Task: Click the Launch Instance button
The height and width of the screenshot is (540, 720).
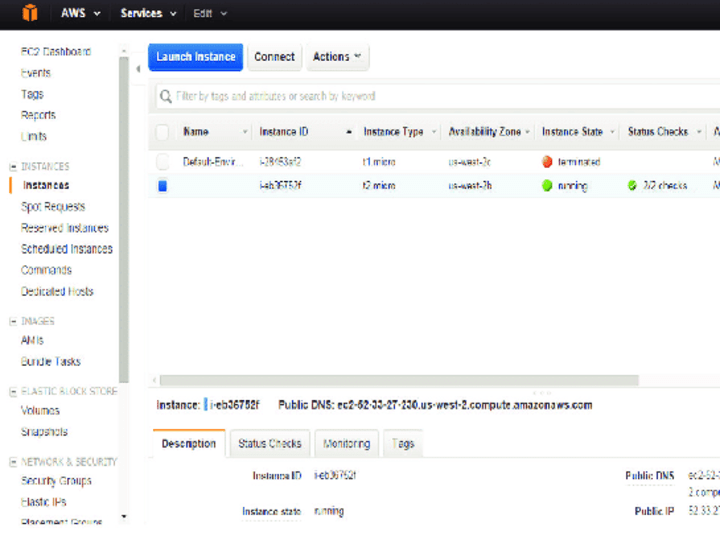Action: pos(196,57)
